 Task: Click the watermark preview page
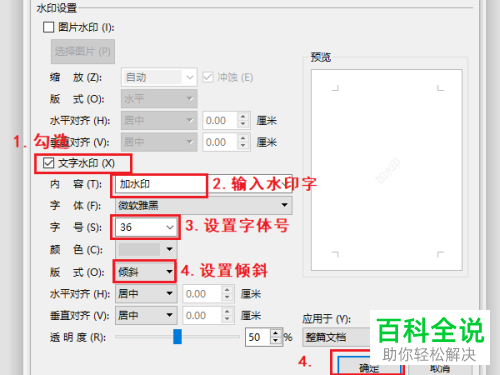coord(387,170)
